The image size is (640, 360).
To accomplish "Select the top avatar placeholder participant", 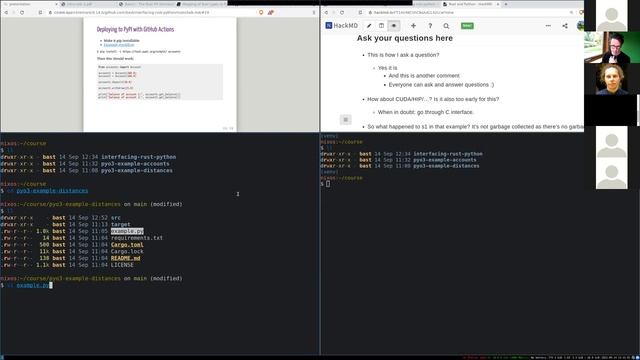I will (611, 16).
